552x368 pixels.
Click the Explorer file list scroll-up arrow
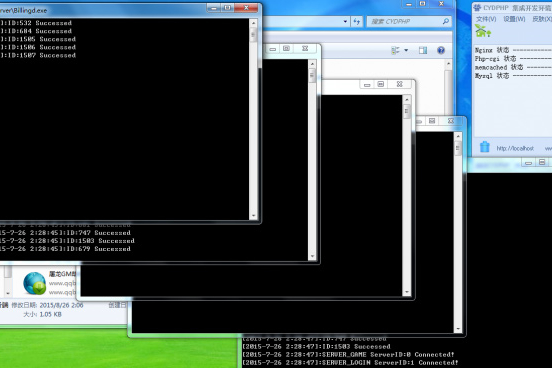448,64
